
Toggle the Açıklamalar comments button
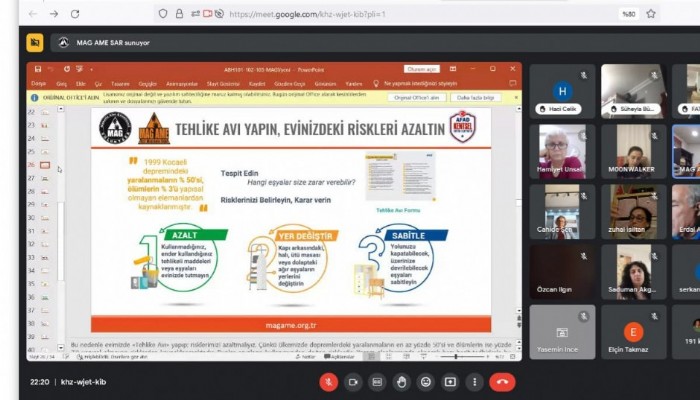click(339, 357)
